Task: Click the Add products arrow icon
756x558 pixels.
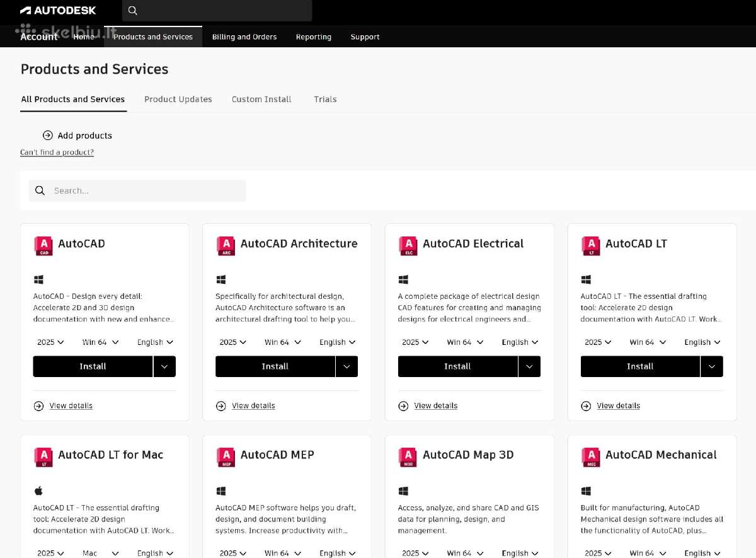Action: point(47,136)
